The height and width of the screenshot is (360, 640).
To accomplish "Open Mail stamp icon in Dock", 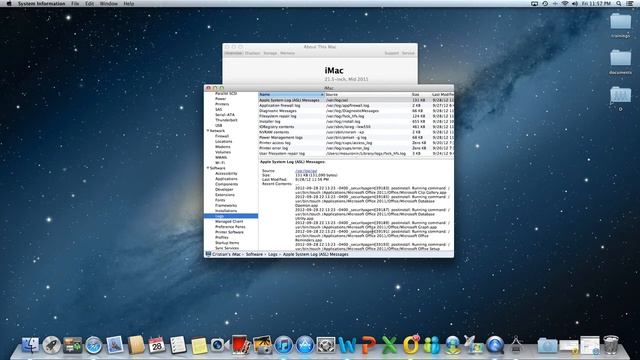I will (115, 345).
